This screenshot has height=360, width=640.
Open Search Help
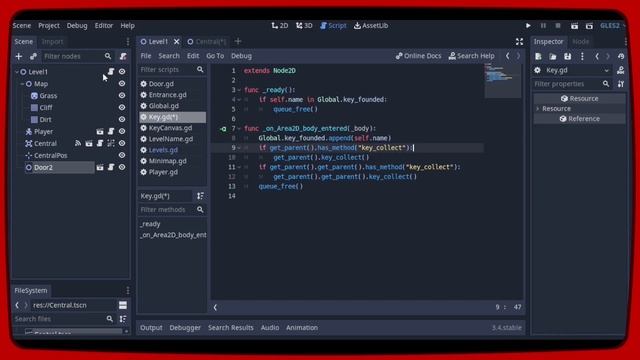click(x=471, y=56)
